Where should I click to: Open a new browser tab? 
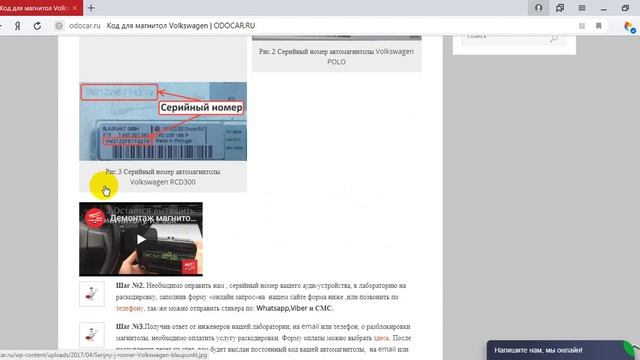click(x=91, y=8)
